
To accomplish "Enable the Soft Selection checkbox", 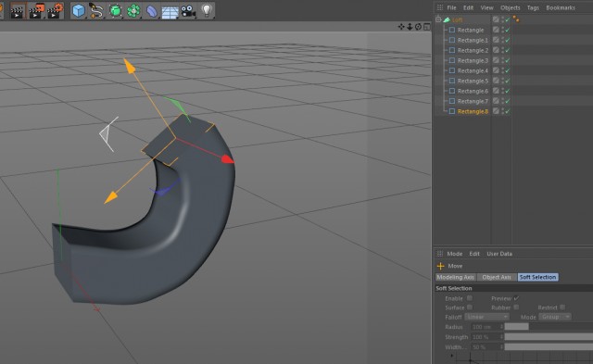I will click(x=470, y=298).
